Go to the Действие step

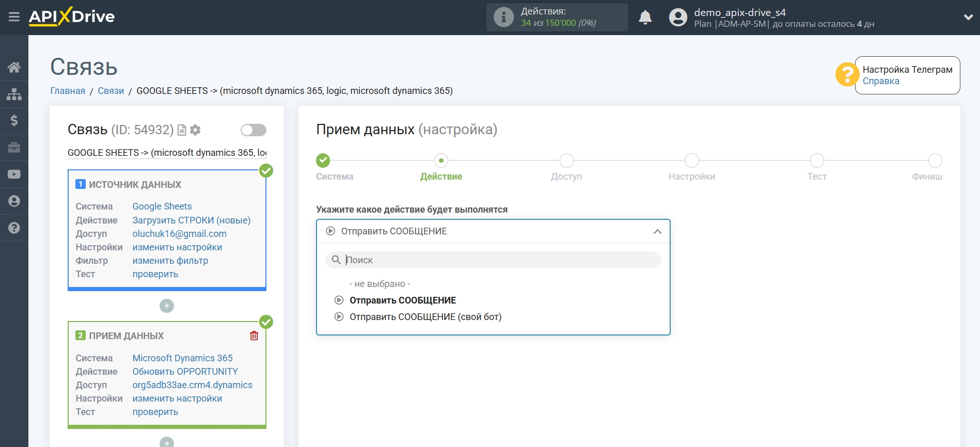pyautogui.click(x=441, y=161)
